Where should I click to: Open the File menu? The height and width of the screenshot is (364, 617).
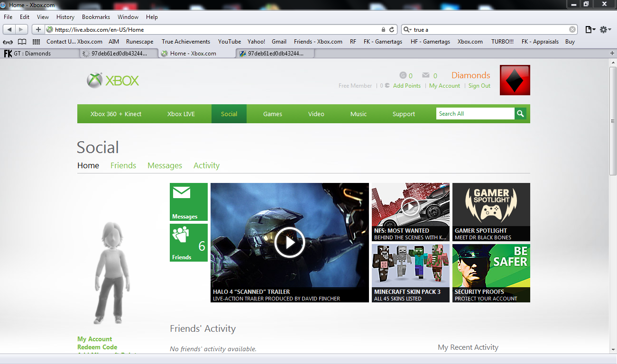click(x=8, y=17)
